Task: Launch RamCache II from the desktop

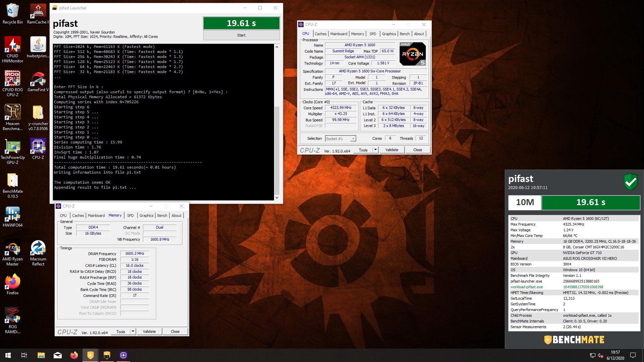Action: point(38,14)
